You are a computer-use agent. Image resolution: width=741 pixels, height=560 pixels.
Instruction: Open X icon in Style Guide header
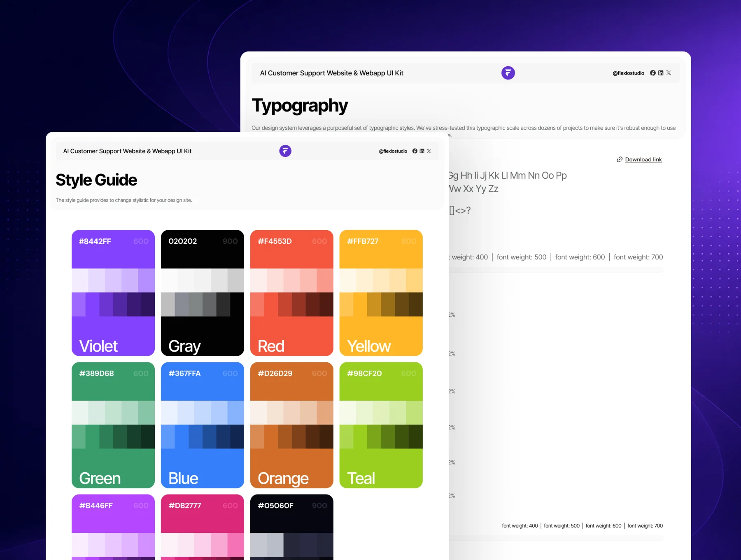click(x=429, y=151)
